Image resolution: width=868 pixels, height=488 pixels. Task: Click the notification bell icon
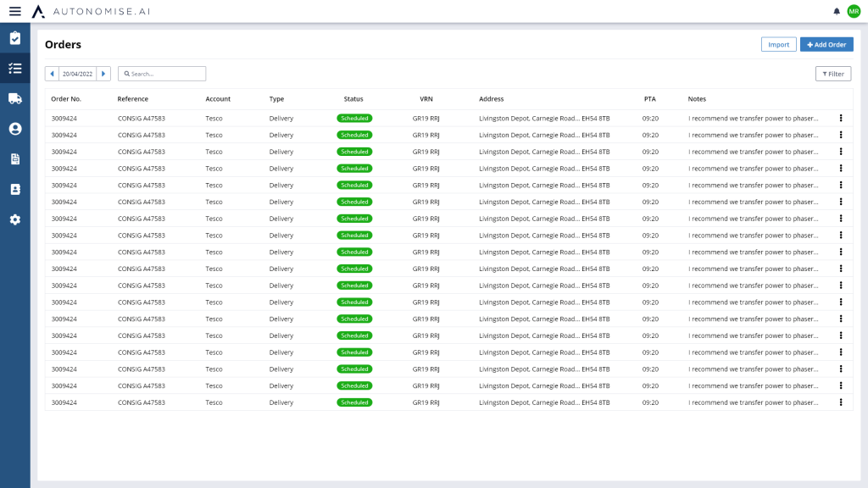point(837,11)
